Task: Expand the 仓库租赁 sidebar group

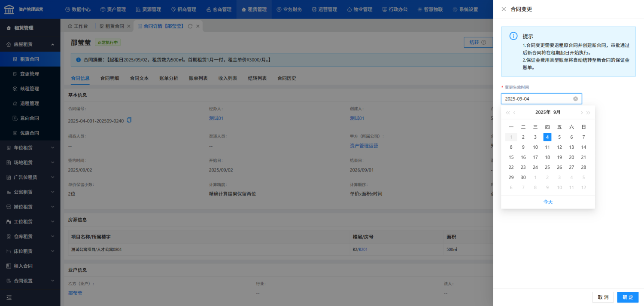Action: click(30, 236)
